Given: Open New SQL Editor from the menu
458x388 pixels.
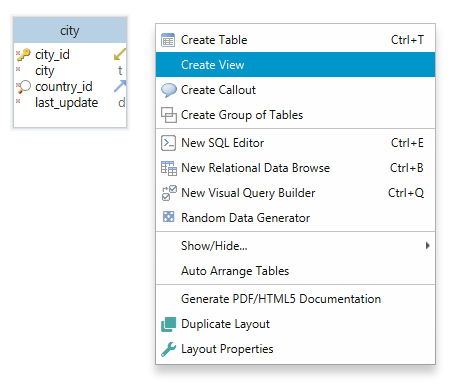Looking at the screenshot, I should point(295,143).
